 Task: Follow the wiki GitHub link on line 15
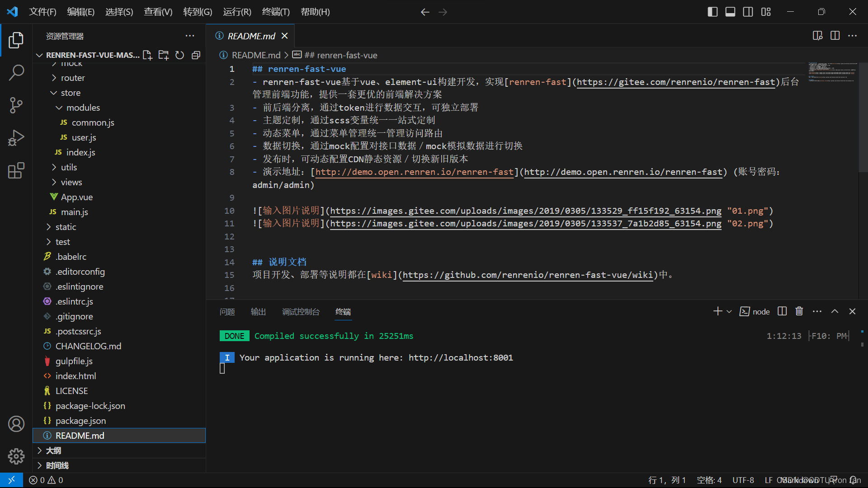click(528, 275)
